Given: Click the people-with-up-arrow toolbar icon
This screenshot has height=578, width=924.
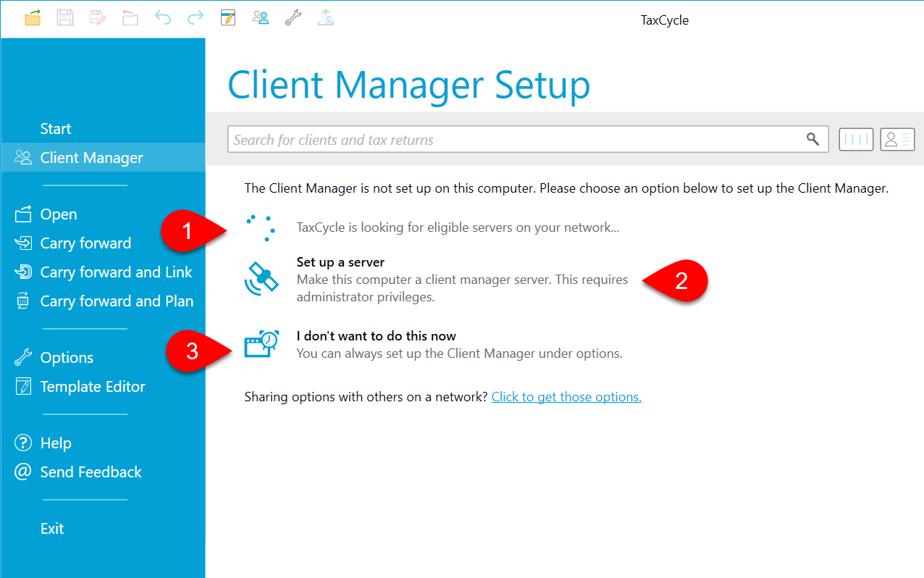Looking at the screenshot, I should [x=326, y=18].
